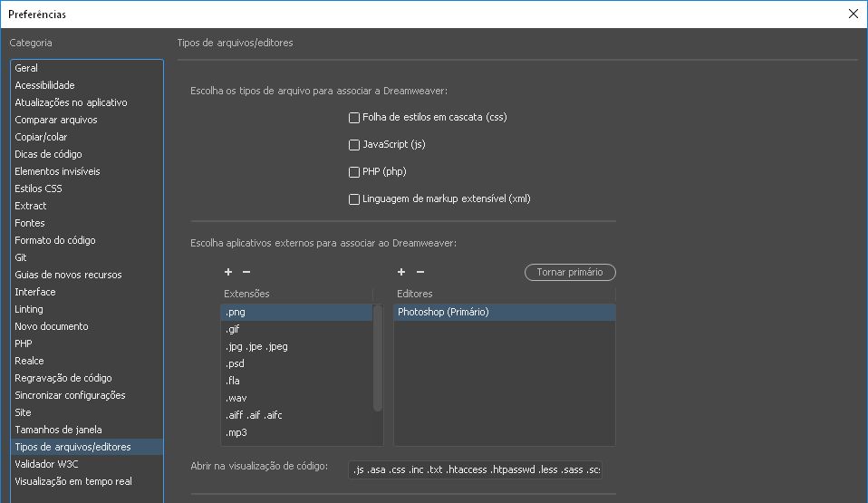Select Formato do código category
Image resolution: width=868 pixels, height=503 pixels.
coord(87,240)
